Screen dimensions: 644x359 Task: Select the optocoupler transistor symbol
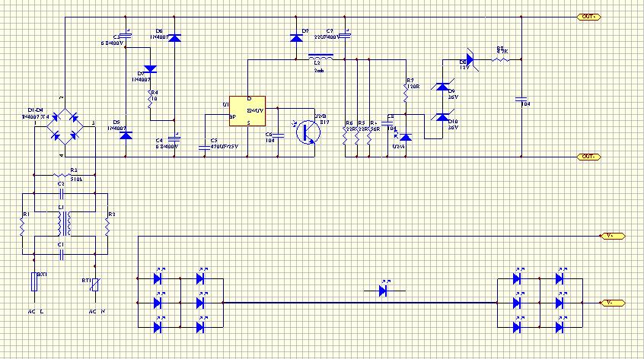pos(307,131)
